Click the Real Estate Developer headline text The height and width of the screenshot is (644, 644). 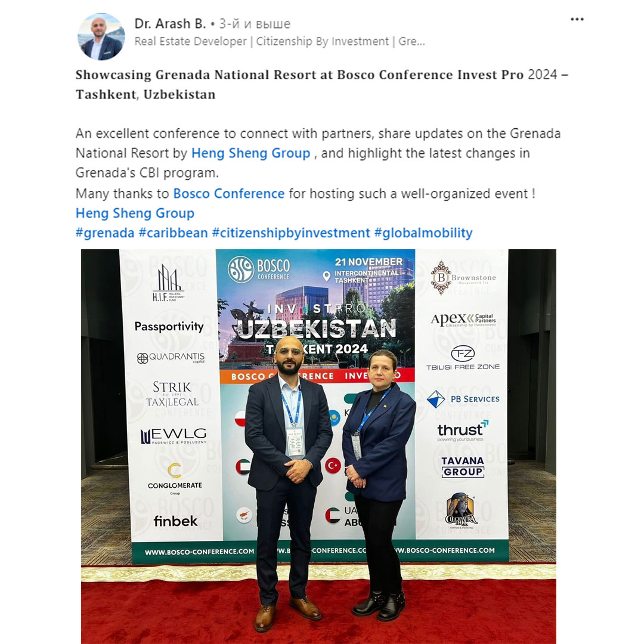(x=280, y=42)
